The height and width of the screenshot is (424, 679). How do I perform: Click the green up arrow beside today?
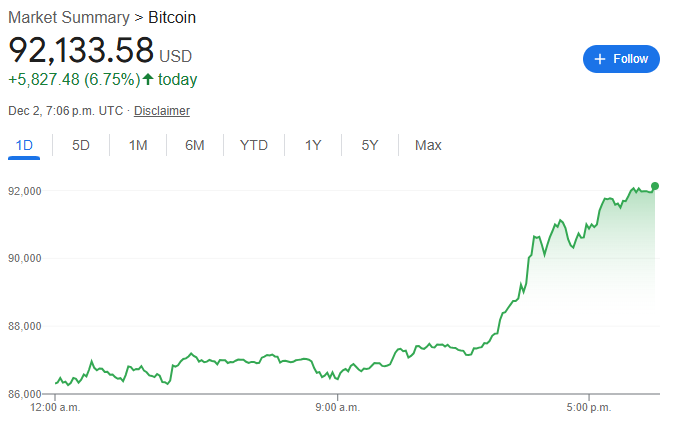pyautogui.click(x=148, y=79)
